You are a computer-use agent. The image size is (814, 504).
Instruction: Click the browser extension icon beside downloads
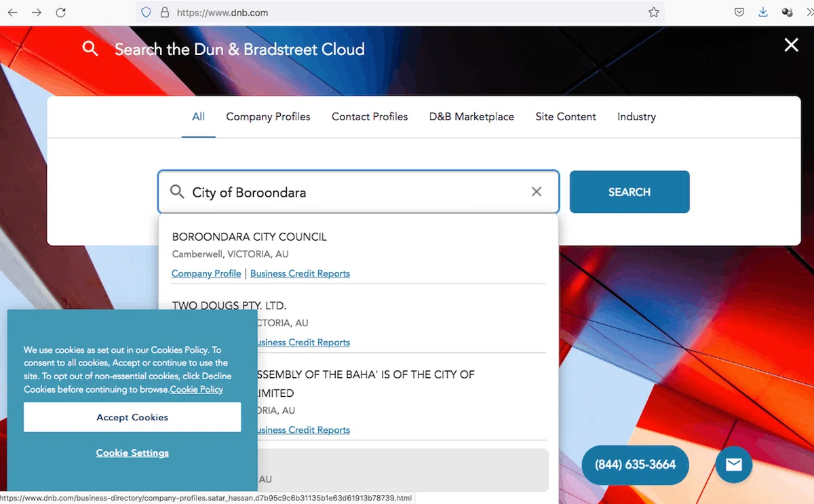[x=788, y=12]
